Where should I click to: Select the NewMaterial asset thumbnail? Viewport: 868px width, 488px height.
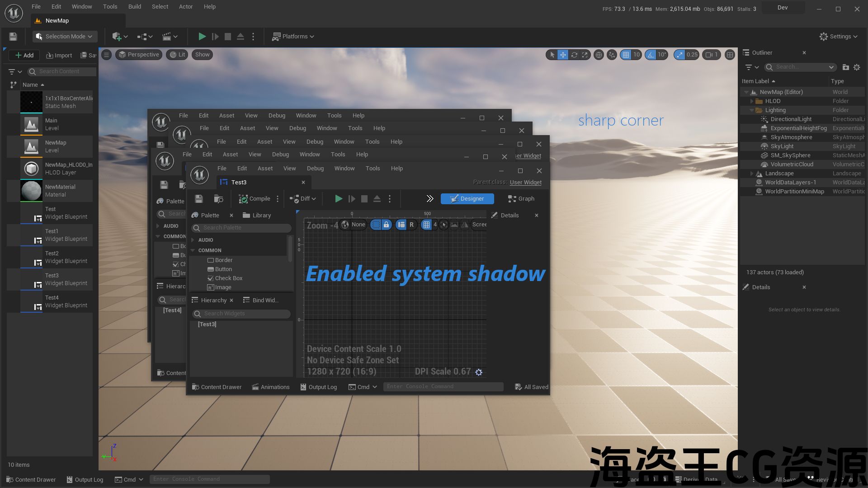click(x=31, y=191)
